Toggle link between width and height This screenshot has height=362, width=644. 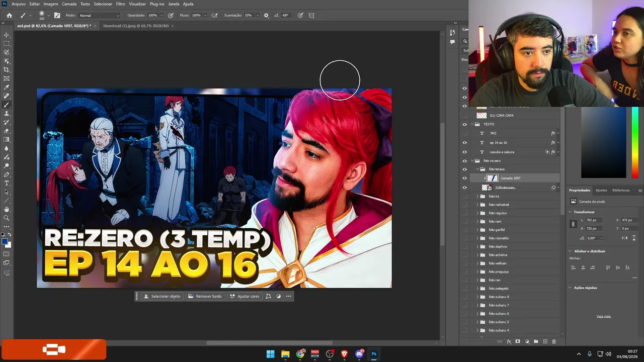(573, 224)
